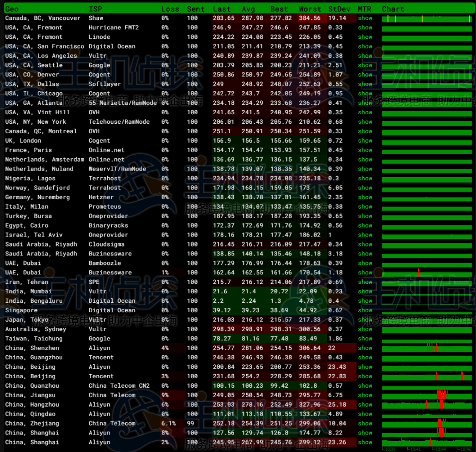The image size is (476, 452).
Task: Click the Geo column header
Action: pyautogui.click(x=12, y=9)
